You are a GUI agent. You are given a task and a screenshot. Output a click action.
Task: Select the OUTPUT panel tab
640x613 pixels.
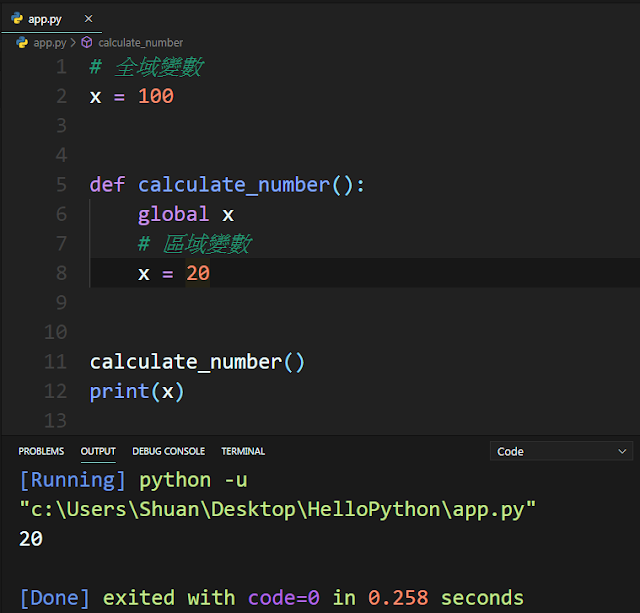pyautogui.click(x=98, y=451)
